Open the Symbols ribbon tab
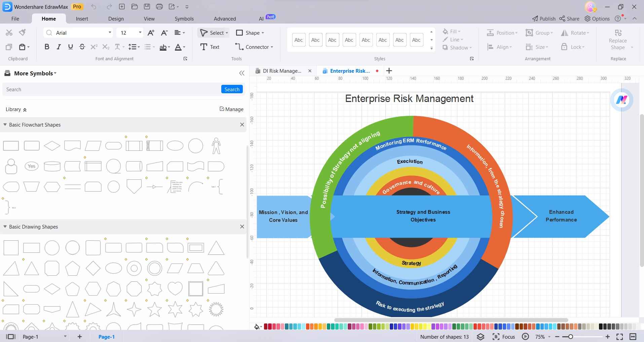This screenshot has height=342, width=644. point(184,19)
